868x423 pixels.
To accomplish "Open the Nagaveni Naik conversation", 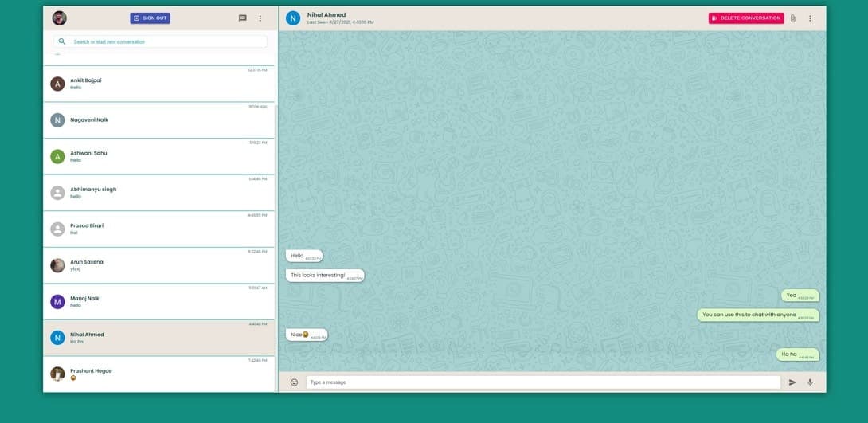I will click(x=159, y=120).
